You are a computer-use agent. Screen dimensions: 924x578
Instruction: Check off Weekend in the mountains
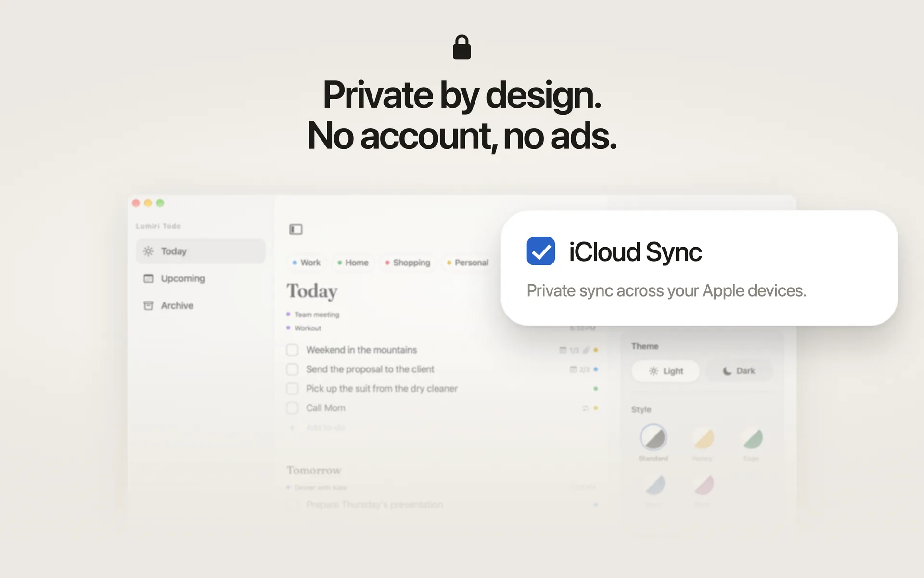click(x=292, y=350)
